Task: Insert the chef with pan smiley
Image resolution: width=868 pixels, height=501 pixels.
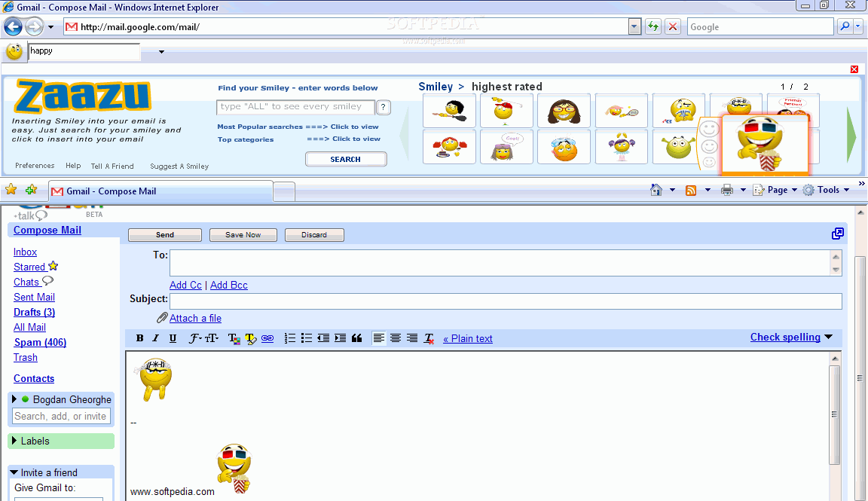Action: pyautogui.click(x=449, y=110)
